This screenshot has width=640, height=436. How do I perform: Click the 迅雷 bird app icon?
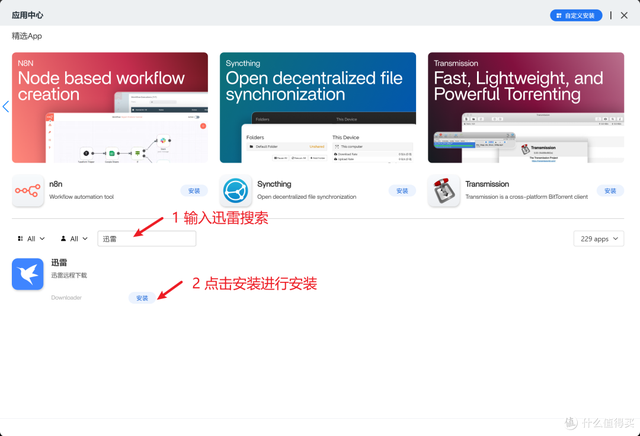point(28,274)
